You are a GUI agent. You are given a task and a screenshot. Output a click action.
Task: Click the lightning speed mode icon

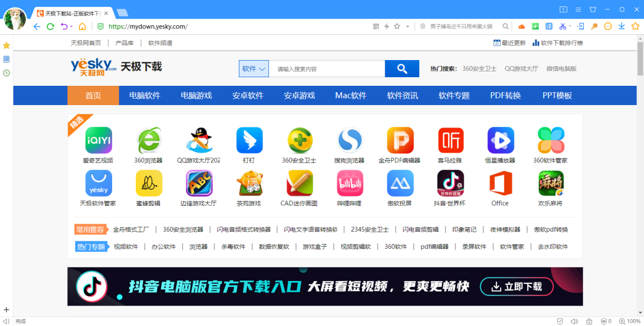(x=386, y=26)
